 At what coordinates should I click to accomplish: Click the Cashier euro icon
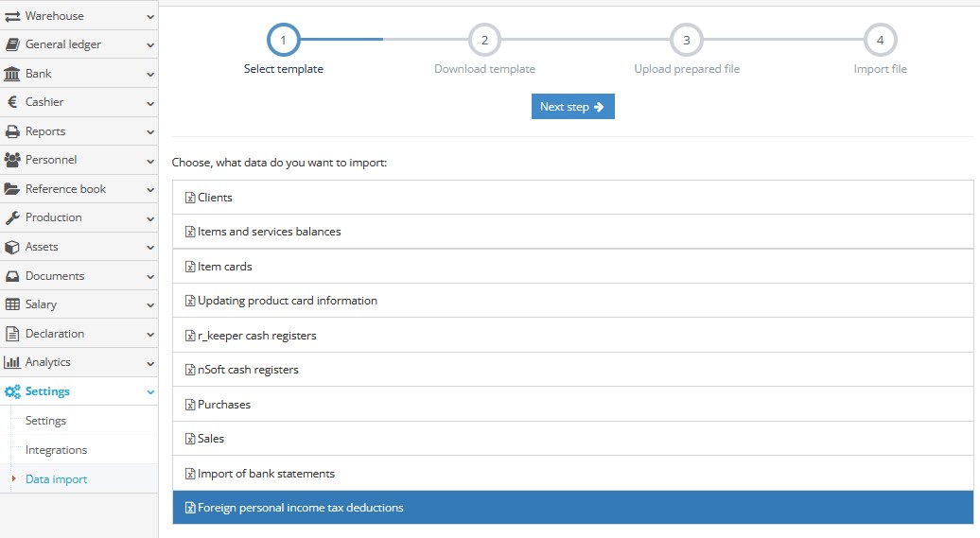(x=13, y=102)
